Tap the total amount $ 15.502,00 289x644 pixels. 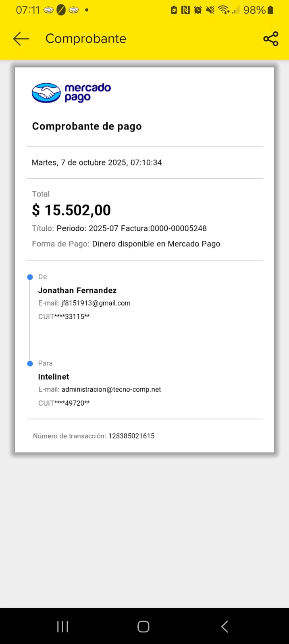coord(71,210)
